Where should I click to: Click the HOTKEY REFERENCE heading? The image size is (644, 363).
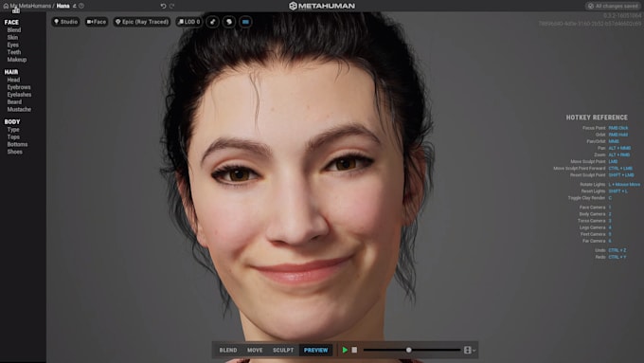click(597, 118)
